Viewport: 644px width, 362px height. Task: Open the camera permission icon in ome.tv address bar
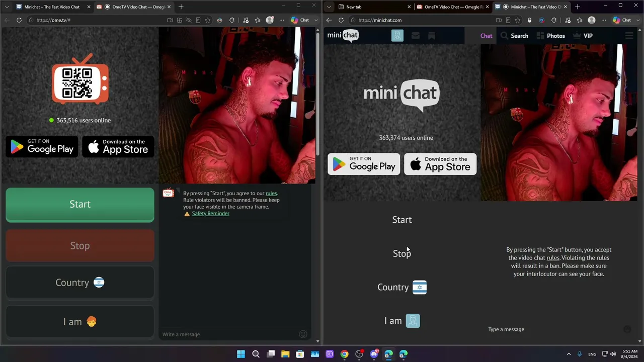click(x=170, y=20)
